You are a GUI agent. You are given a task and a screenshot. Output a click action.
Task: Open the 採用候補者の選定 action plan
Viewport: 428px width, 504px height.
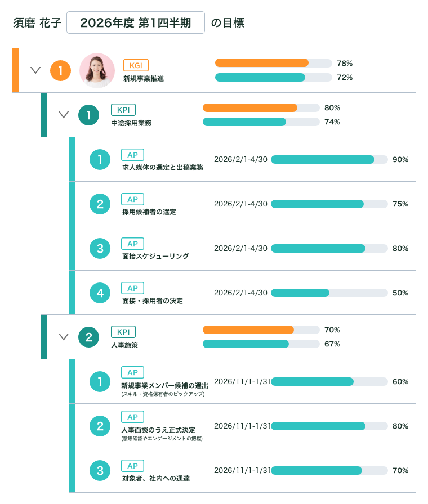(149, 212)
